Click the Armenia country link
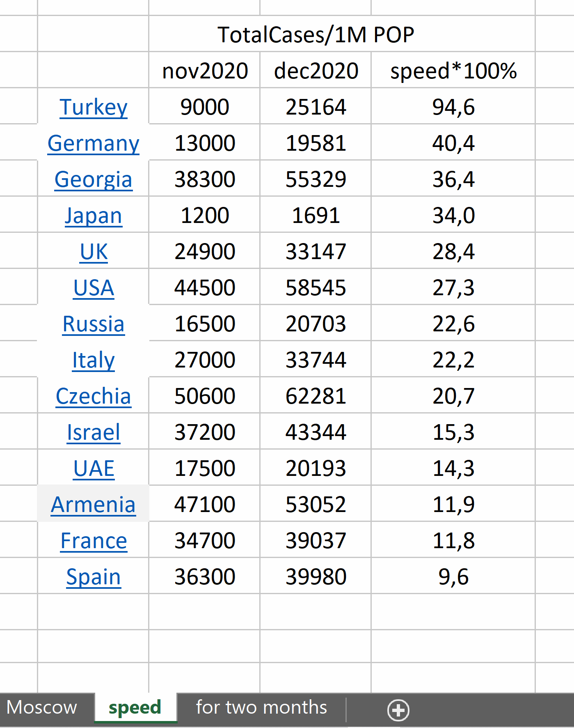The width and height of the screenshot is (574, 728). (94, 505)
